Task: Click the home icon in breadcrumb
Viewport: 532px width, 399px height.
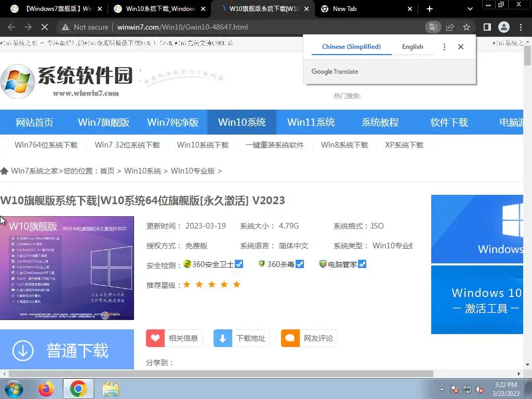Action: [x=4, y=171]
